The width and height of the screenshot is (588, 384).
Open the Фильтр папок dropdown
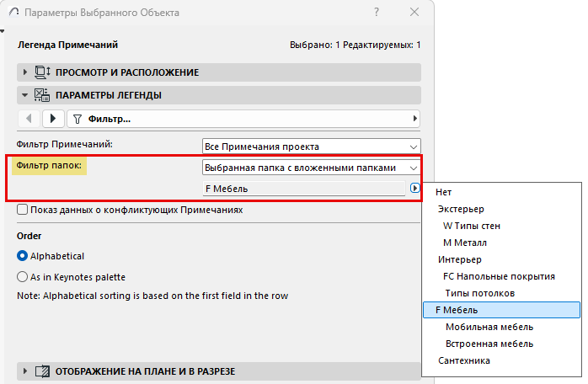point(311,168)
